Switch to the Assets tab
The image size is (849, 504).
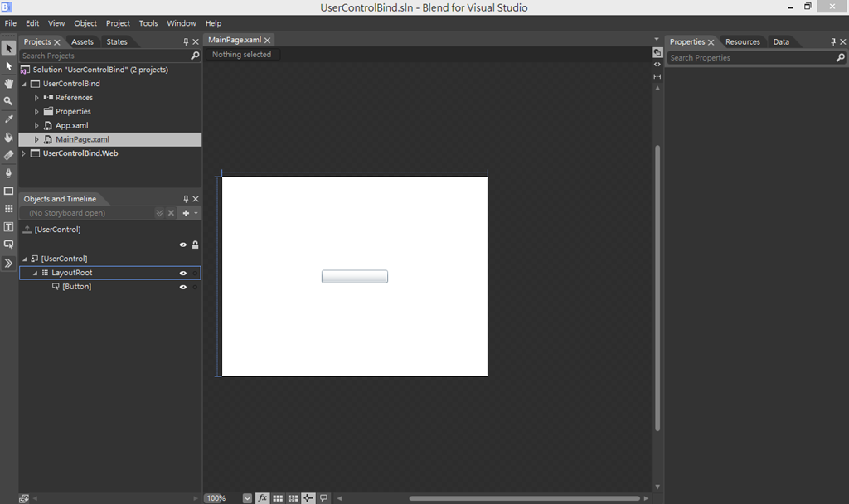coord(82,41)
